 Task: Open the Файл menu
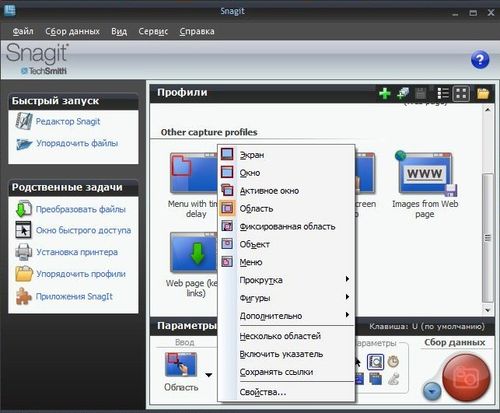click(x=23, y=31)
